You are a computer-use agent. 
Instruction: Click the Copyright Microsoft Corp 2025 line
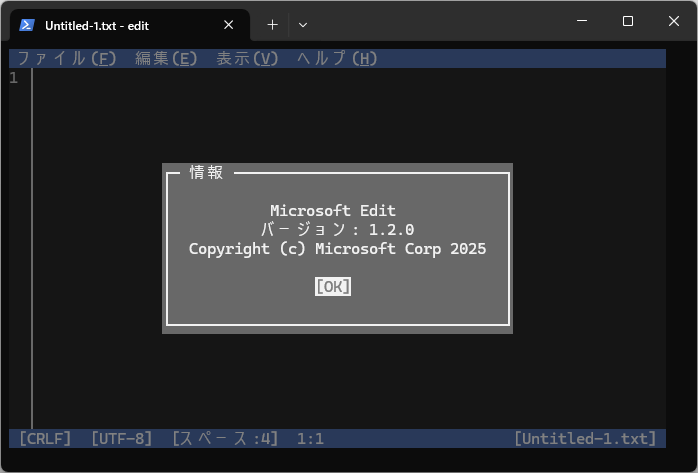pos(337,249)
